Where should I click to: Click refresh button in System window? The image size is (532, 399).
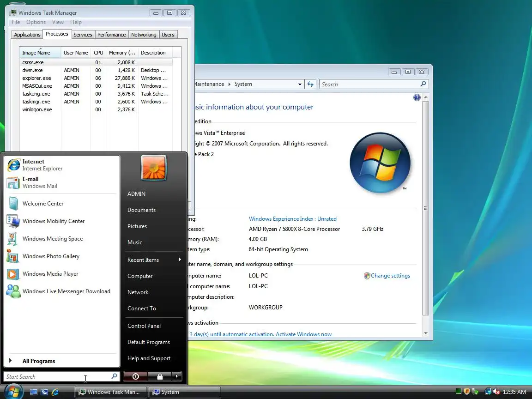(310, 84)
